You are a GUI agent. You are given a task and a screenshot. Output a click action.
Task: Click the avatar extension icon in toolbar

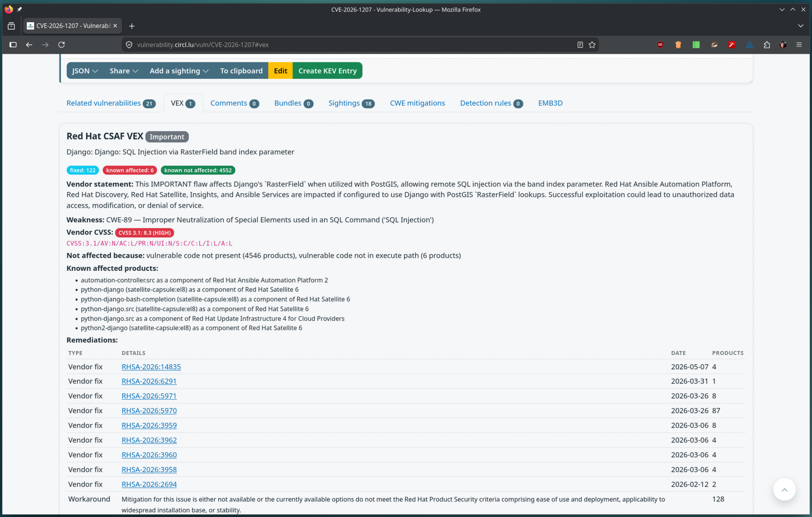pos(783,45)
